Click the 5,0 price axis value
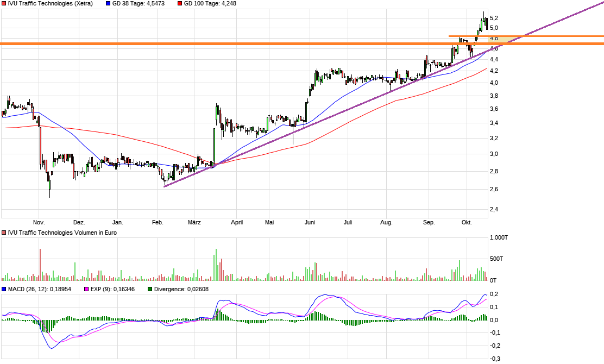Viewport: 604px width, 364px height. 494,28
